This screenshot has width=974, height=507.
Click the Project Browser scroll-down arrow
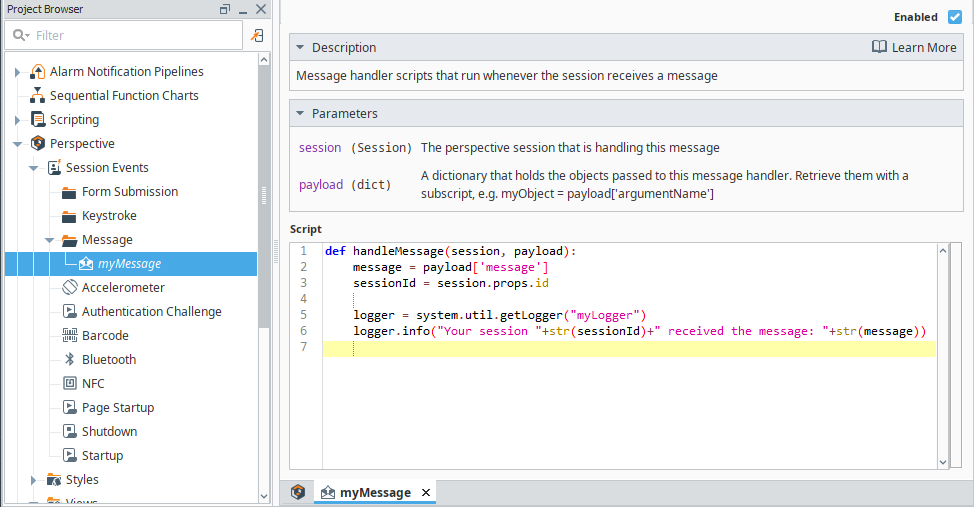(x=264, y=496)
